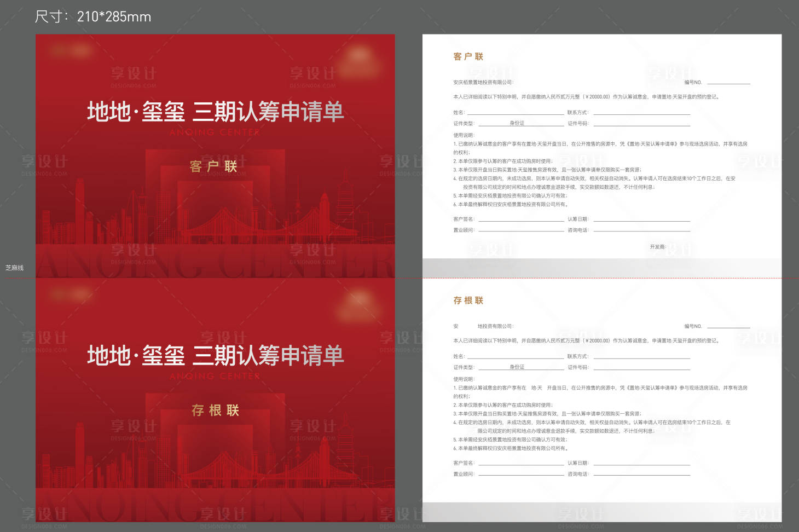Select '使用说明:' heading in 存根联 form
The height and width of the screenshot is (532, 799).
pyautogui.click(x=464, y=379)
